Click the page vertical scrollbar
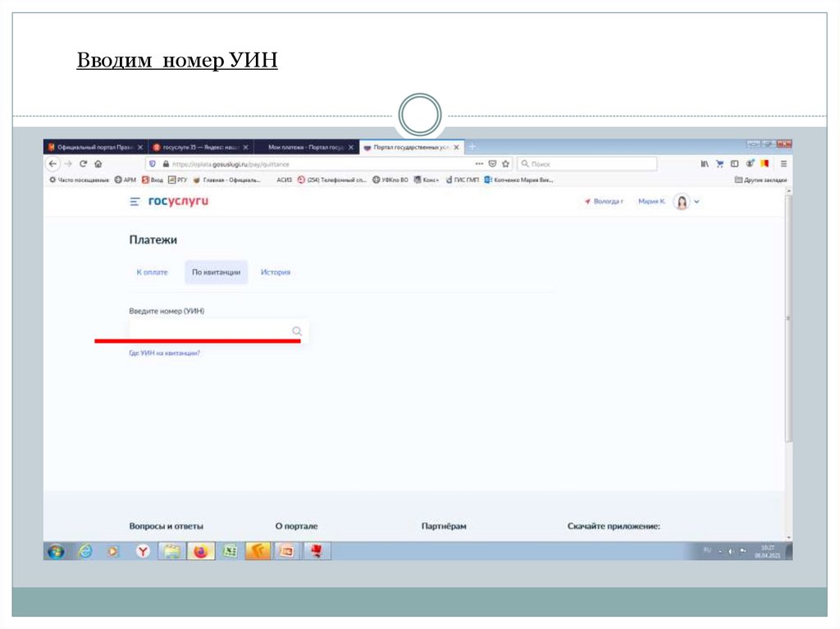The width and height of the screenshot is (840, 629). [788, 319]
